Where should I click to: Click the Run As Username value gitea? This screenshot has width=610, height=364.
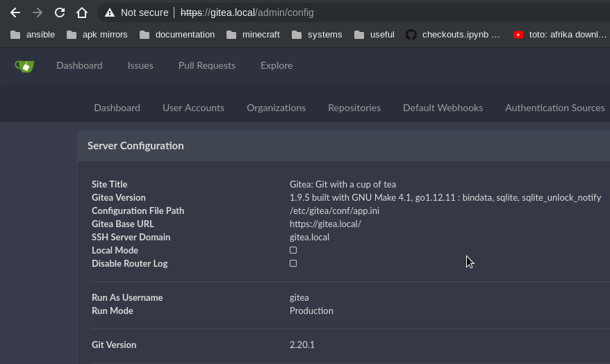pyautogui.click(x=299, y=298)
